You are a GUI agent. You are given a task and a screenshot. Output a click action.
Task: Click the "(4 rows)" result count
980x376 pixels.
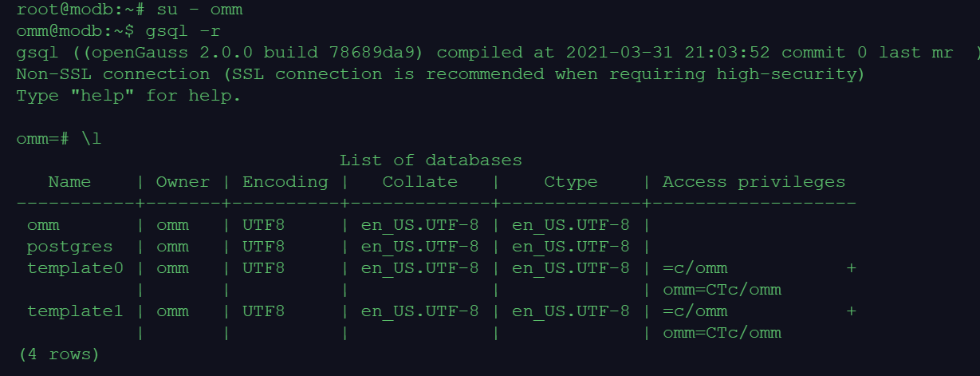point(58,354)
